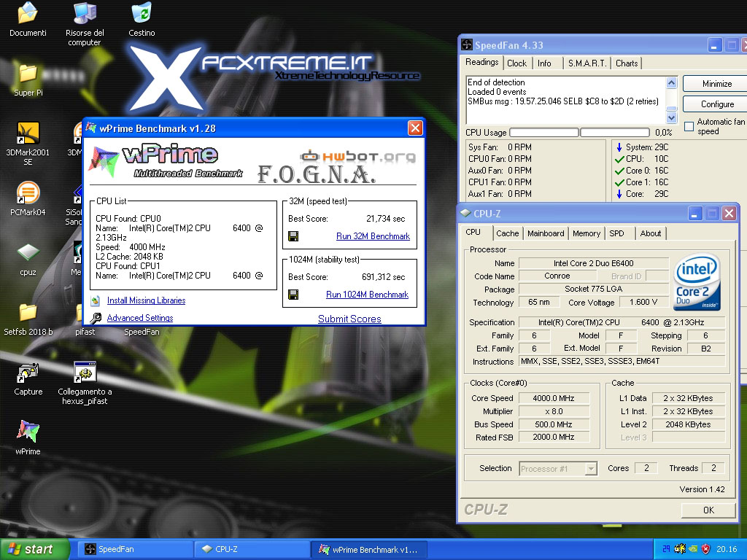Screen dimensions: 747x560
Task: Open SpeedFan Charts tab
Action: (x=627, y=63)
